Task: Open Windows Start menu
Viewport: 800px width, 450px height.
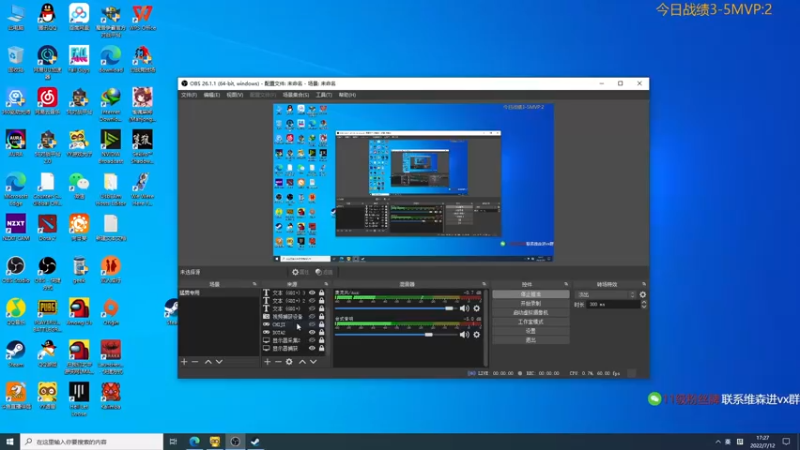Action: pyautogui.click(x=10, y=441)
